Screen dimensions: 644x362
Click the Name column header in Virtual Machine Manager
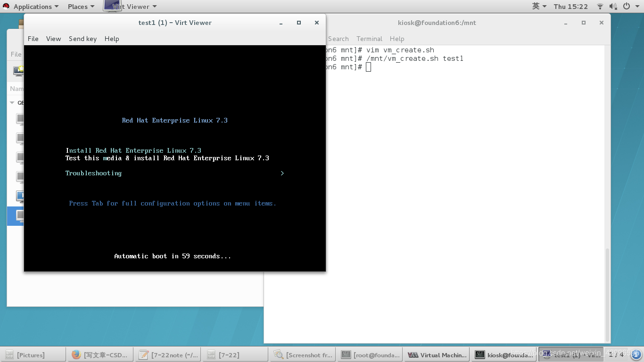point(17,89)
